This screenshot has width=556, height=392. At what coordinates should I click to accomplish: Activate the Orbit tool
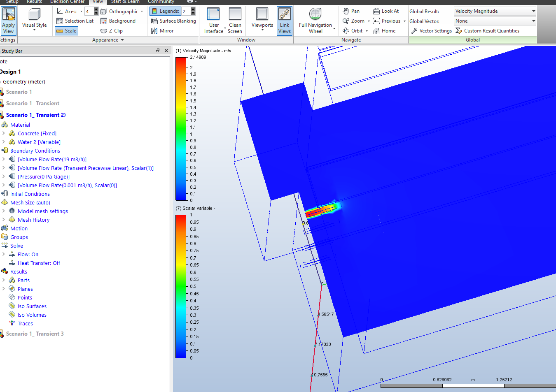coord(353,31)
